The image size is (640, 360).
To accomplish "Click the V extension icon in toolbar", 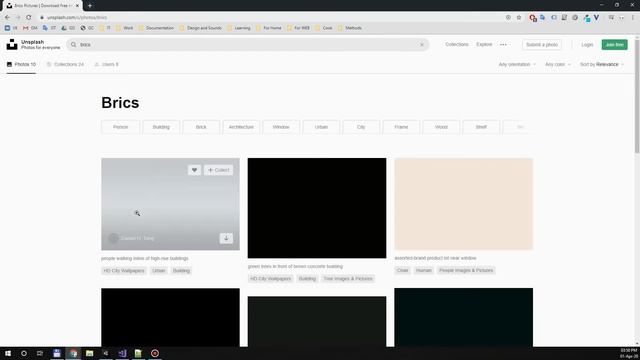I will [596, 17].
